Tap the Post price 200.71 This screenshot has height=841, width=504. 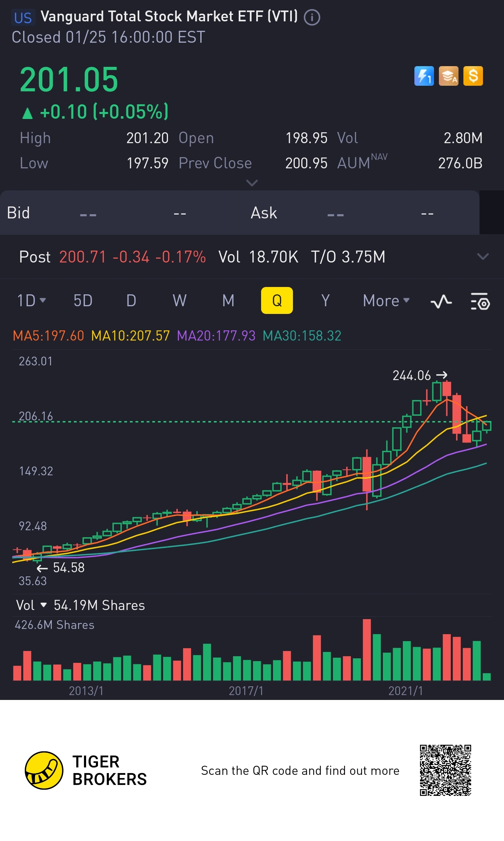83,257
